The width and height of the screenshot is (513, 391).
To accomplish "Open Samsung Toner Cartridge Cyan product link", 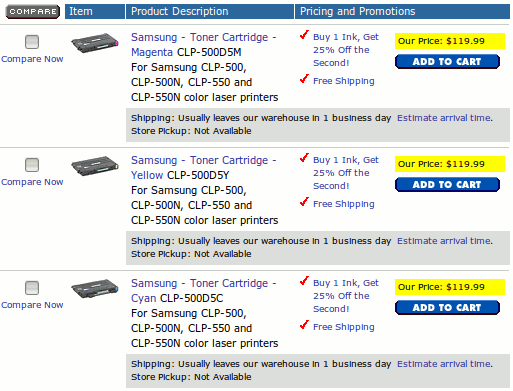I will coord(203,291).
